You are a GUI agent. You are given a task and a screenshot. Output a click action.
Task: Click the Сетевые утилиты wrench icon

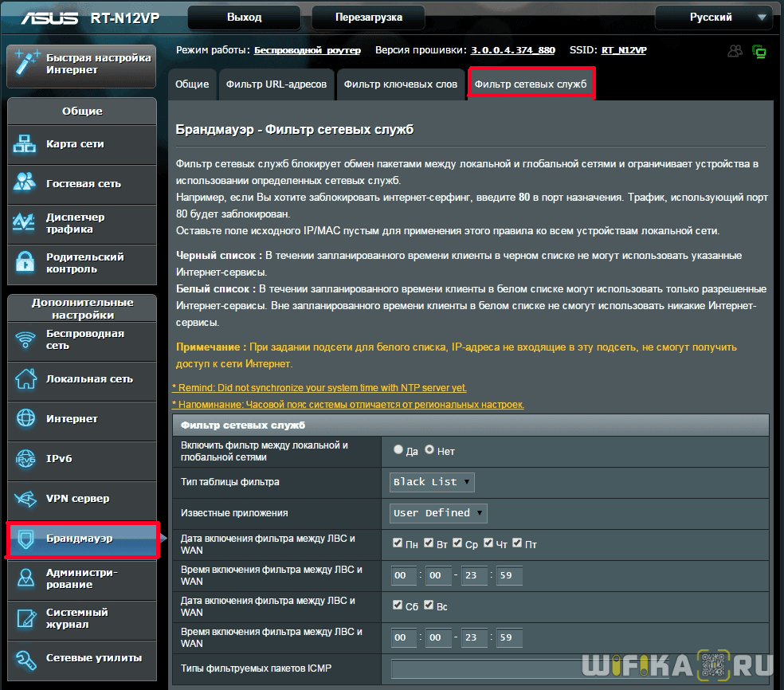(x=25, y=658)
